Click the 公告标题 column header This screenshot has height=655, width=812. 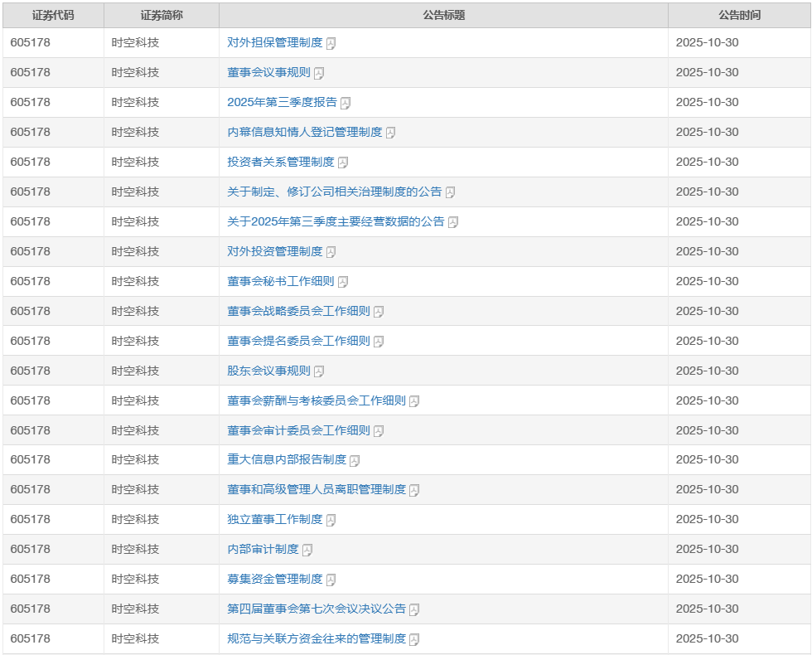coord(443,15)
